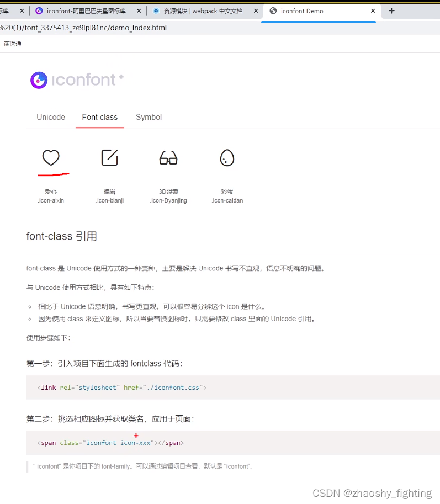Click the address bar URL
Image resolution: width=440 pixels, height=504 pixels.
coord(83,28)
